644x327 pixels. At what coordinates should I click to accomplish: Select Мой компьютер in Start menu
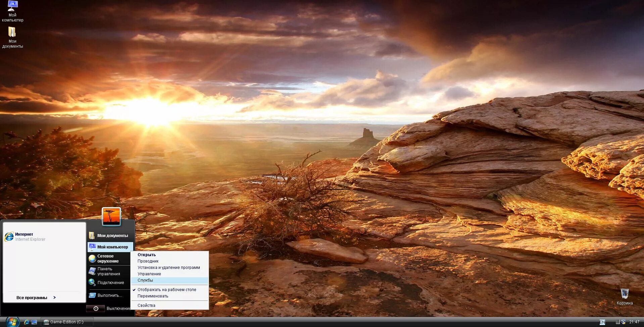110,247
